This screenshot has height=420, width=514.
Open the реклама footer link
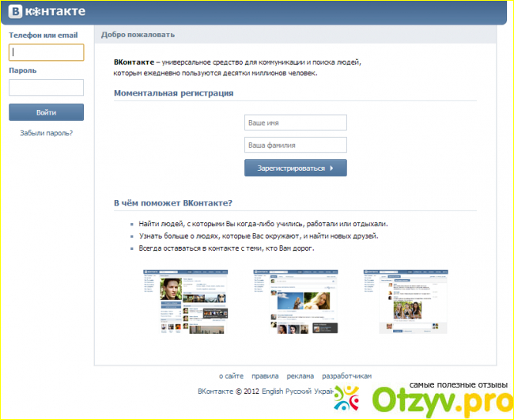coord(300,376)
